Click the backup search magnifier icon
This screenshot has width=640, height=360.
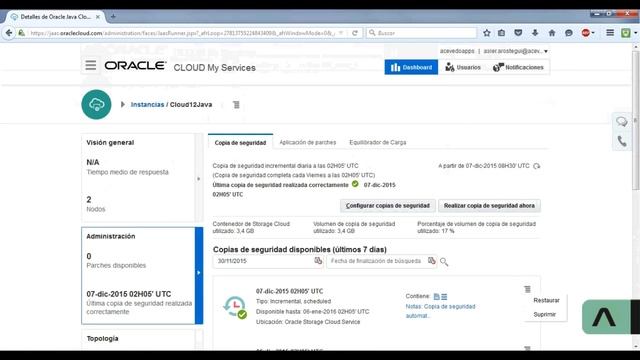[444, 262]
